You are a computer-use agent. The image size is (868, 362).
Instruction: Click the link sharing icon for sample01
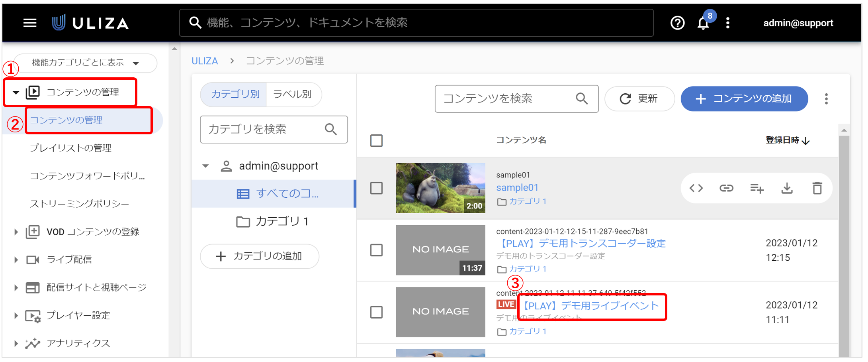click(726, 188)
